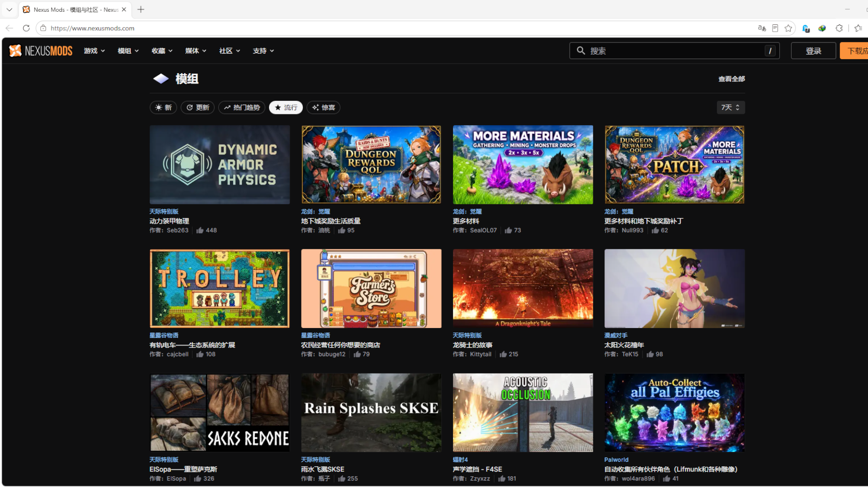This screenshot has height=488, width=868.
Task: Open Rain Splashes SKSE thumbnail
Action: (x=371, y=413)
